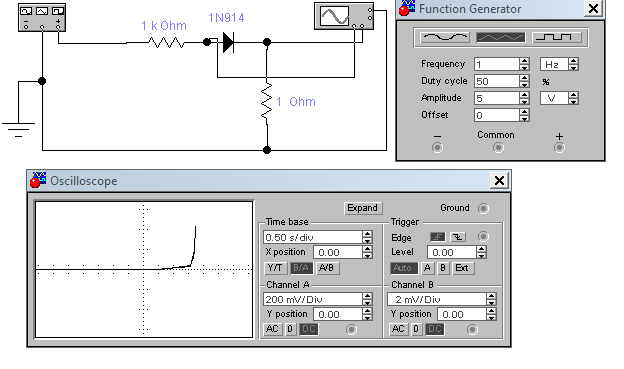Click the oscilloscope Ground terminal
Viewport: 624px width, 369px height.
click(x=483, y=208)
